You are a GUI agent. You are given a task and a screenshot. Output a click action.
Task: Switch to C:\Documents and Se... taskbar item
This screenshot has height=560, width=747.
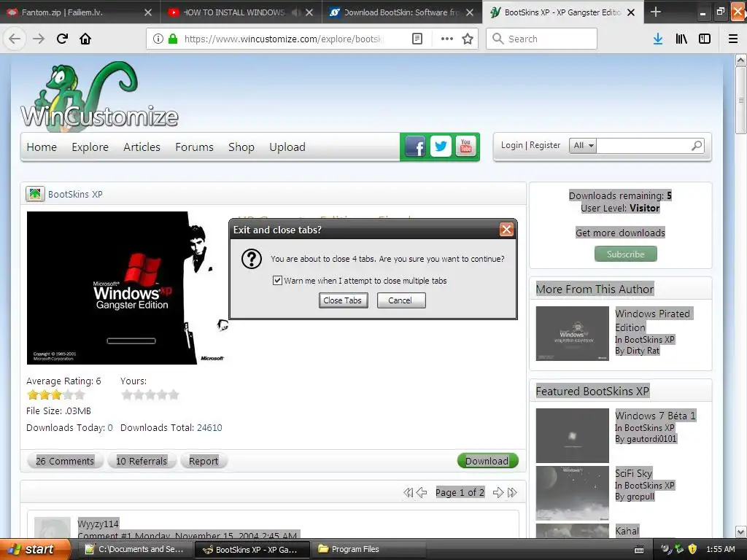[x=135, y=549]
